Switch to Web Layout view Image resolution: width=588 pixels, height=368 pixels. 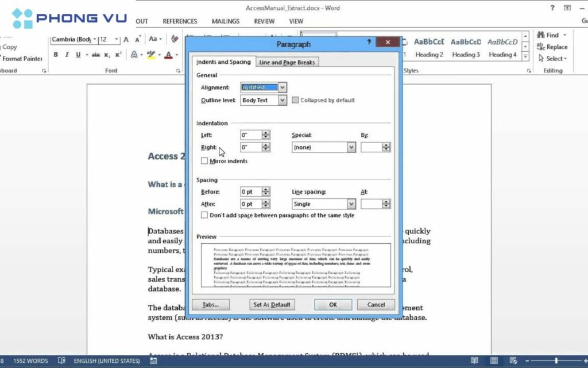pyautogui.click(x=513, y=361)
